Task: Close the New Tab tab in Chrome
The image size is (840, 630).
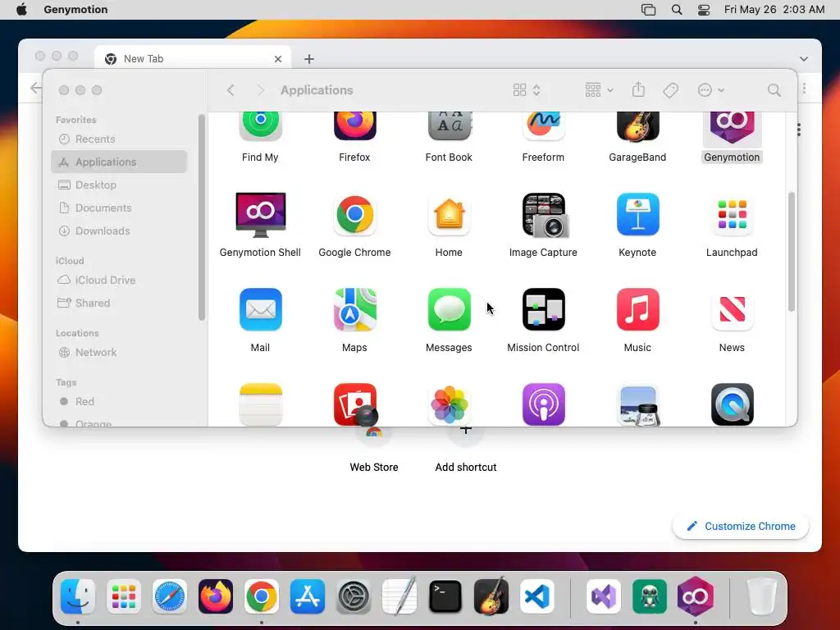Action: (278, 59)
